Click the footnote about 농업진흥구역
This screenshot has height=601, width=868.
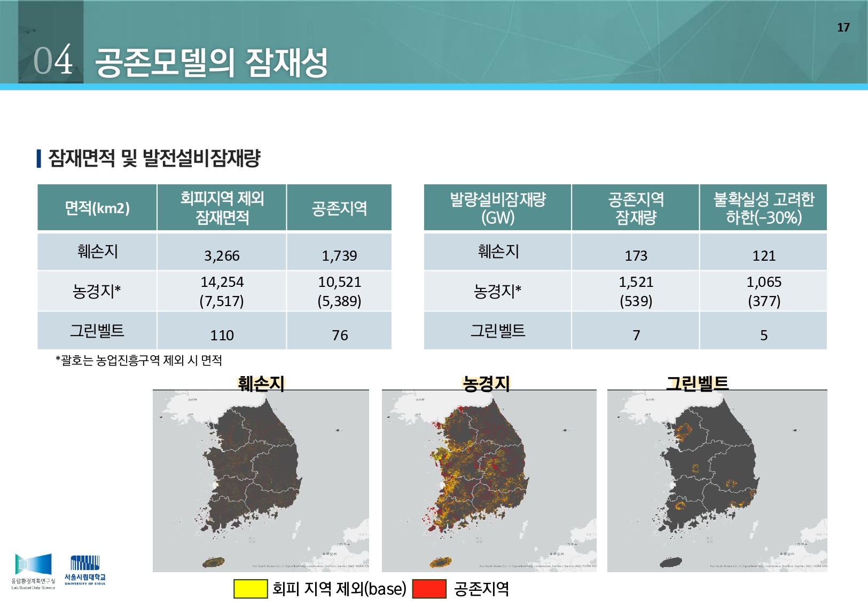pos(139,360)
